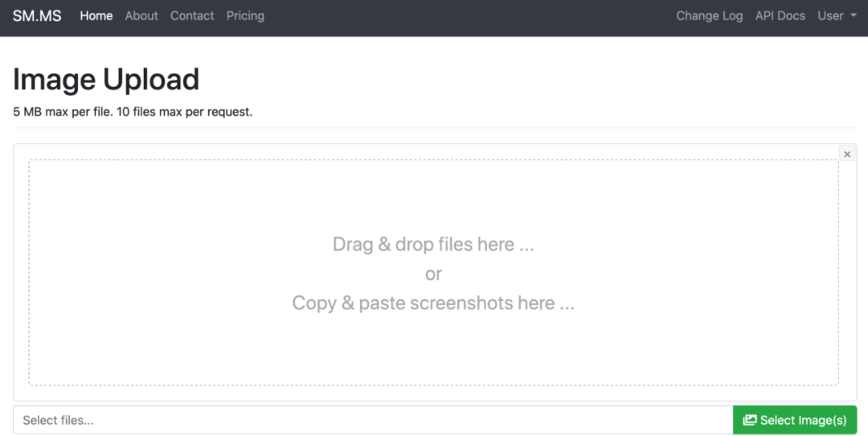
Task: Click the dark navigation bar background
Action: 466,16
